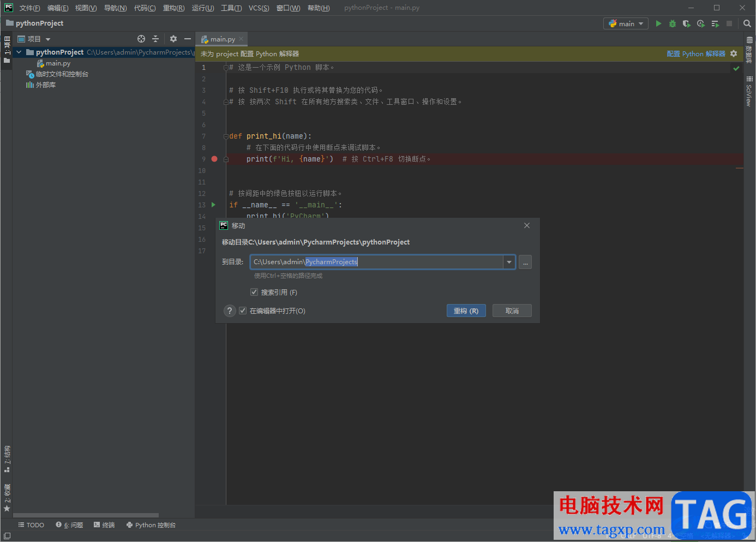
Task: Open the 重构(R) menu in menu bar
Action: pyautogui.click(x=173, y=8)
